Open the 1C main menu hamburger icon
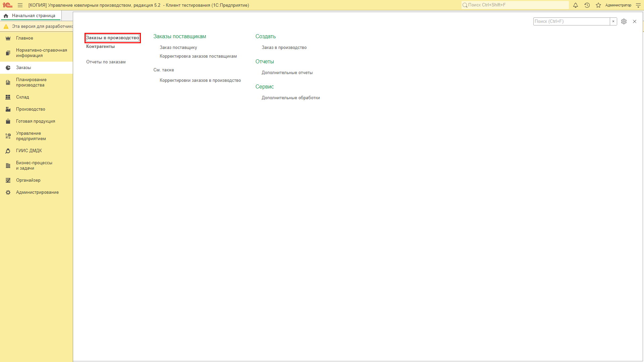 tap(20, 5)
